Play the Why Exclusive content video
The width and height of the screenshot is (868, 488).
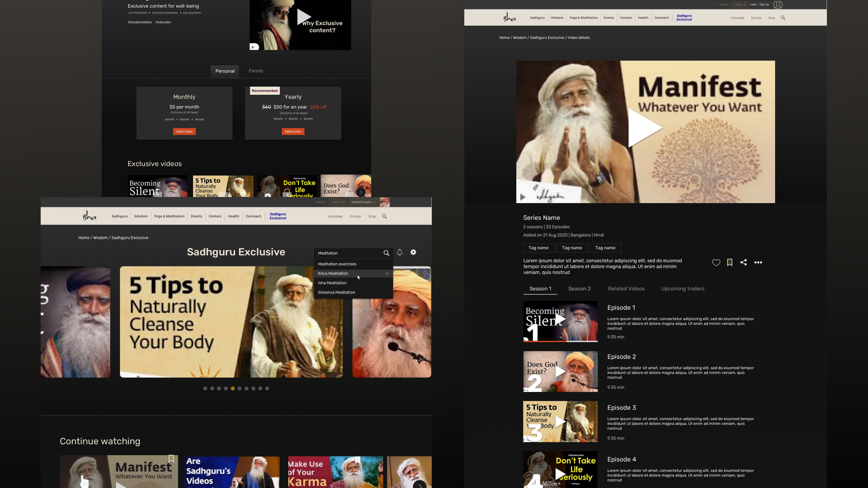(x=304, y=17)
